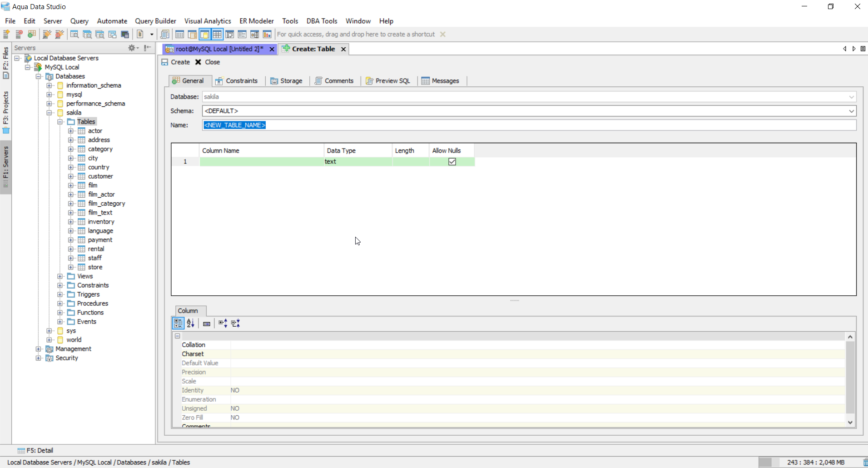This screenshot has height=468, width=868.
Task: Click the bar chart icon in main toolbar
Action: [267, 35]
